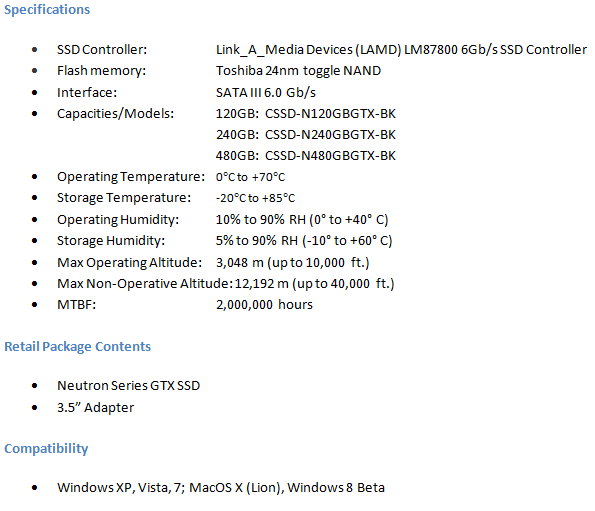Click the 3,048 m altitude value

click(239, 263)
